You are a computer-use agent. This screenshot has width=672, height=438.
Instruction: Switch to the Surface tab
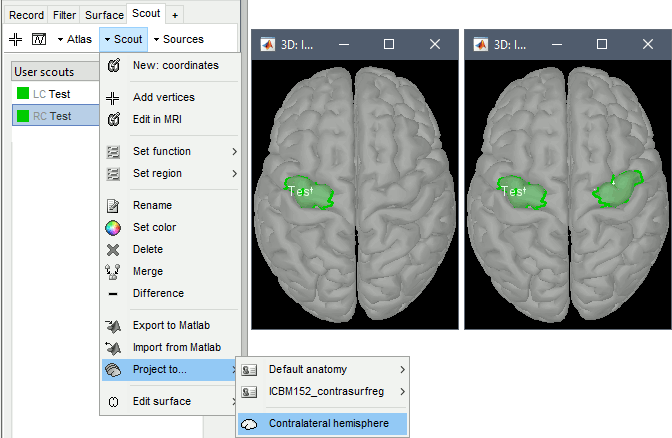(x=105, y=15)
